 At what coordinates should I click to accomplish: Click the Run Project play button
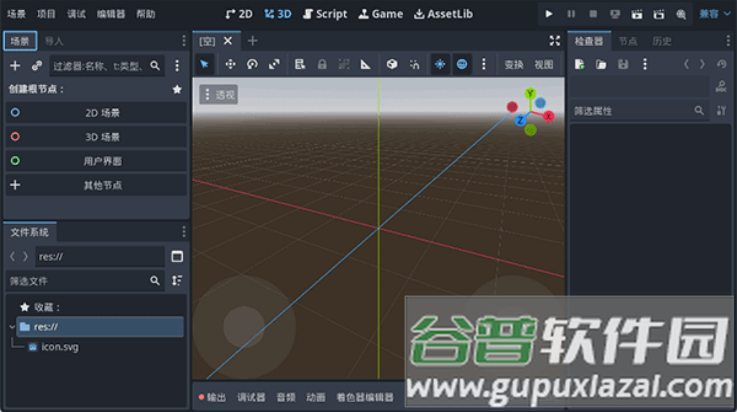(548, 14)
